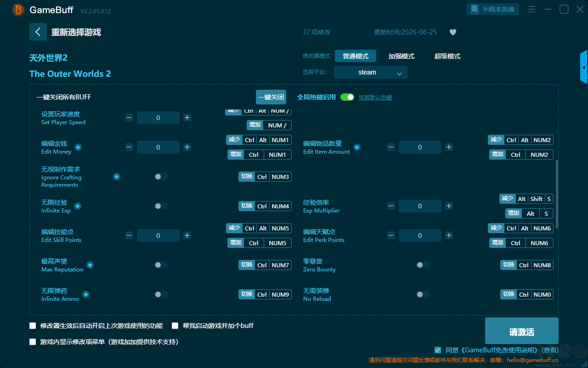Click the GameBuff logo icon
The width and height of the screenshot is (588, 368).
coord(18,10)
